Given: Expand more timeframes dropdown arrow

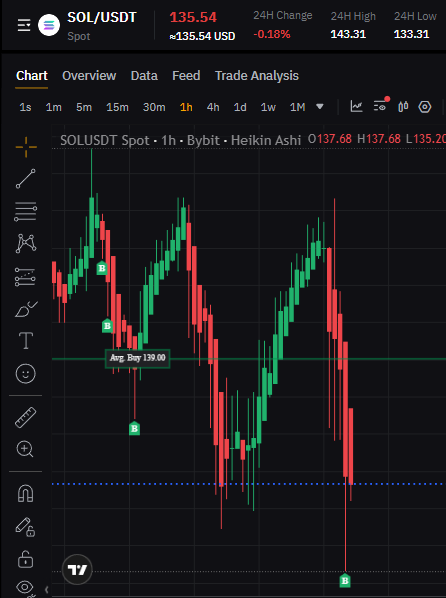Looking at the screenshot, I should (320, 106).
